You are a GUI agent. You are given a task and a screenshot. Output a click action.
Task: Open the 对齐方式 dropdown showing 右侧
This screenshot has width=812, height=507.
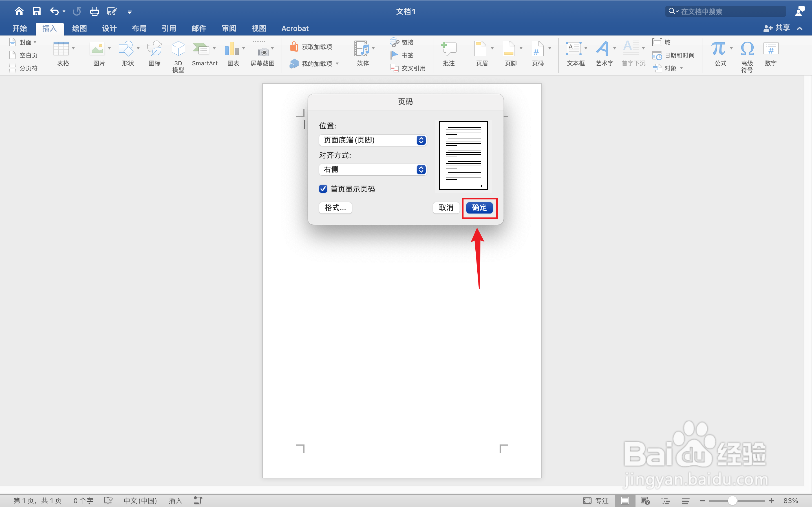[372, 169]
